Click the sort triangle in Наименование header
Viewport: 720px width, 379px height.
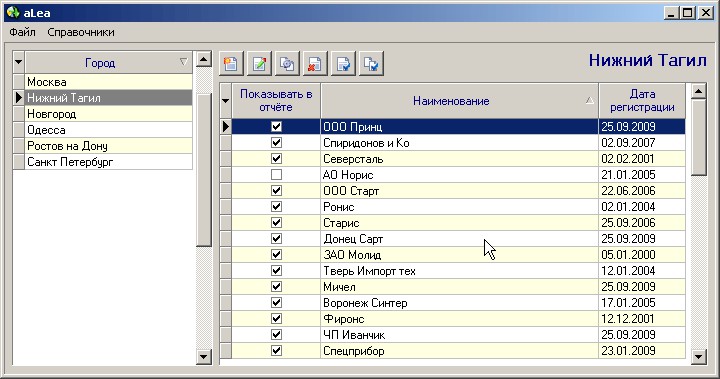(x=590, y=101)
